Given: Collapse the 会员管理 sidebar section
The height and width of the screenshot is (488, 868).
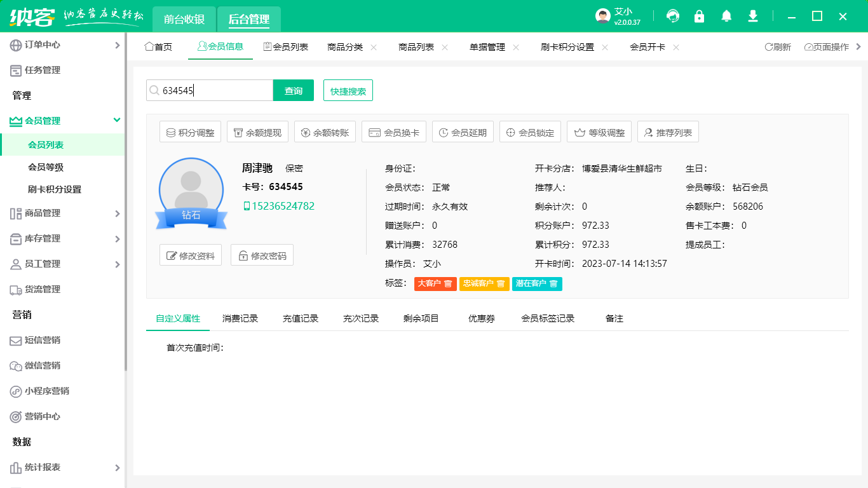Looking at the screenshot, I should point(62,121).
